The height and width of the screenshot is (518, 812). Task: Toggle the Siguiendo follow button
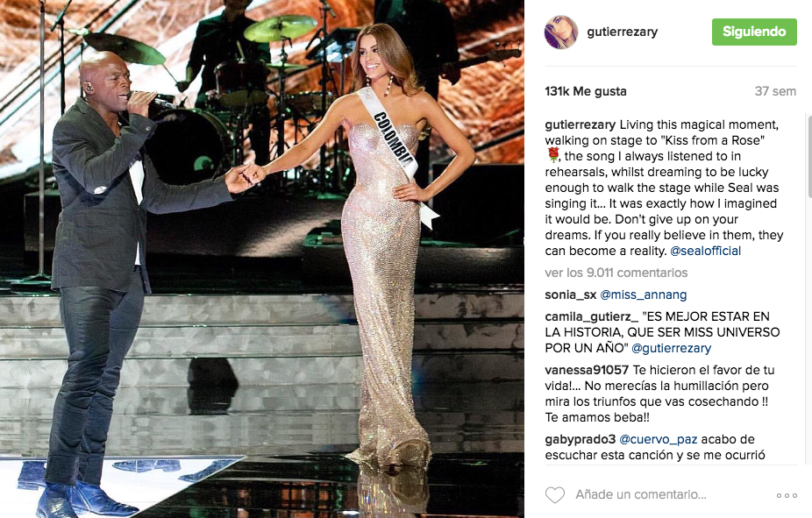(754, 32)
